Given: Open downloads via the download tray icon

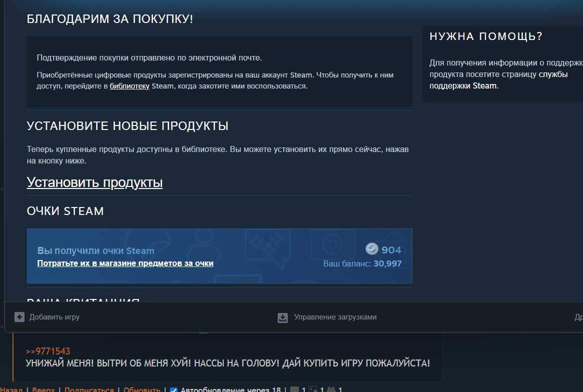Looking at the screenshot, I should [x=283, y=317].
